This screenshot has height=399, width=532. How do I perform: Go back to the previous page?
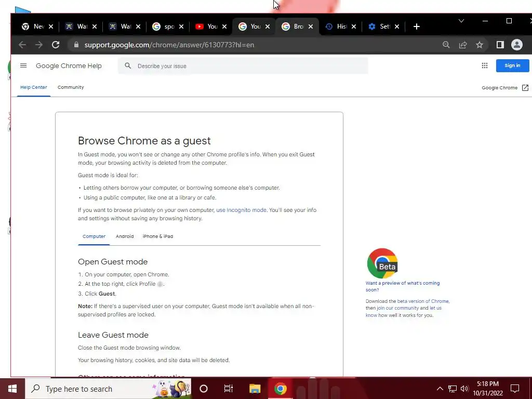(22, 45)
